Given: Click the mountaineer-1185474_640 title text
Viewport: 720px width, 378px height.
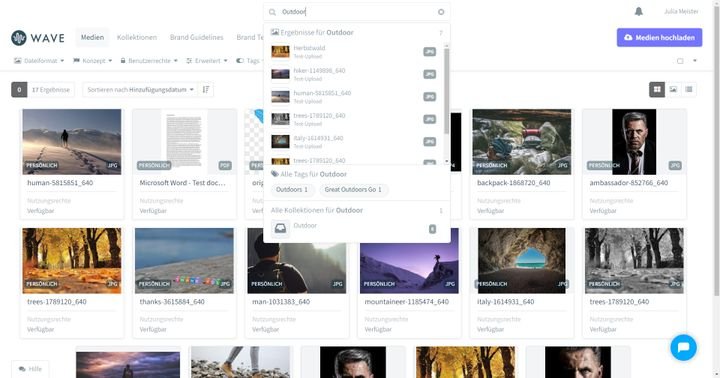Looking at the screenshot, I should (406, 302).
